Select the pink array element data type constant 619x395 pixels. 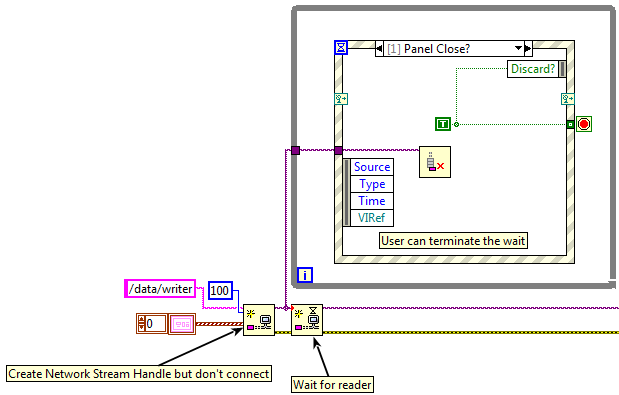(x=182, y=324)
